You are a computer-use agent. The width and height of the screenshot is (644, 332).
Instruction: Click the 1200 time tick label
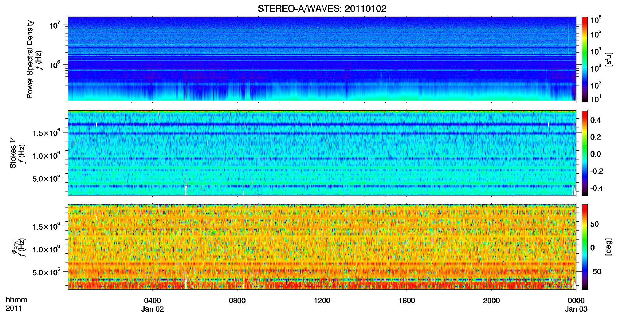point(322,300)
